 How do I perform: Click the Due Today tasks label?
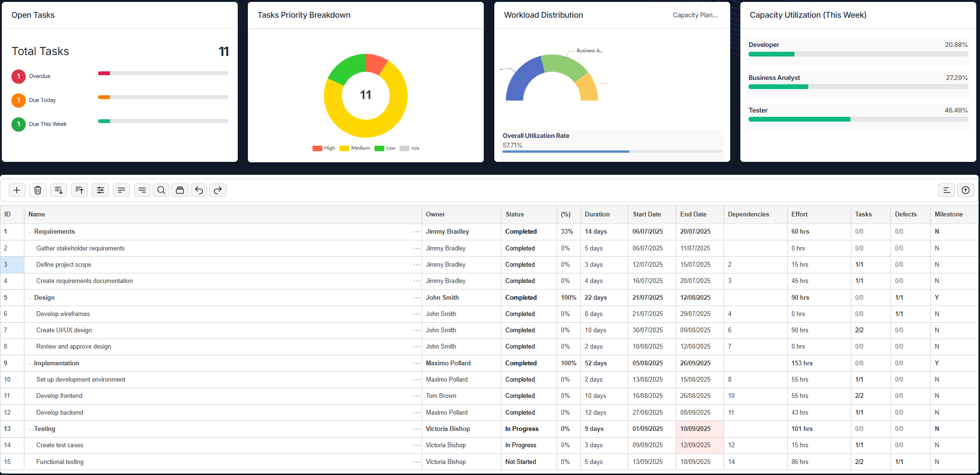coord(42,100)
